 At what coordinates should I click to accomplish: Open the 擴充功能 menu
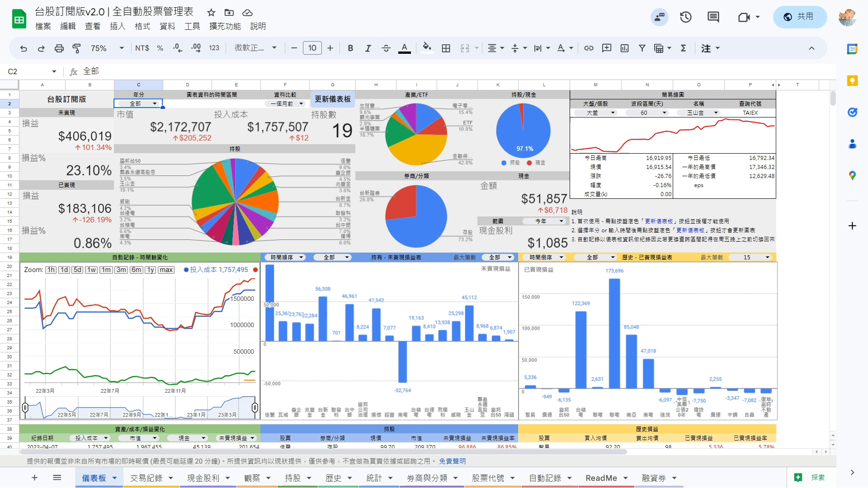tap(225, 26)
